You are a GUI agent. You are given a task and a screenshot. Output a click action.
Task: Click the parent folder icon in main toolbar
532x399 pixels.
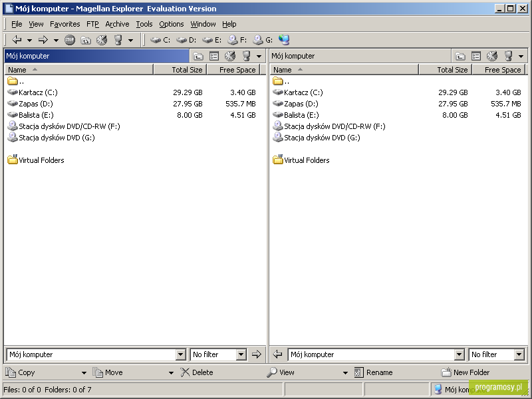pyautogui.click(x=86, y=41)
